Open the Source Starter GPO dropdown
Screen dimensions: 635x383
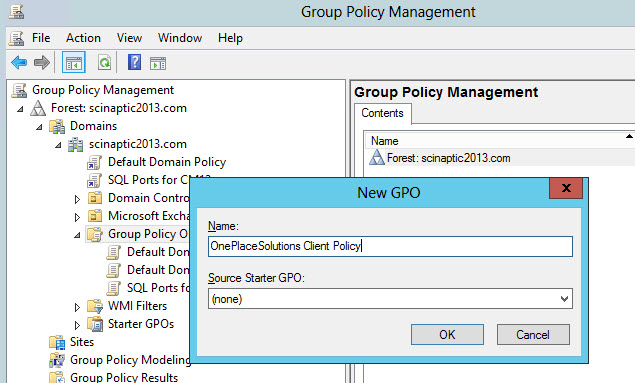click(390, 299)
